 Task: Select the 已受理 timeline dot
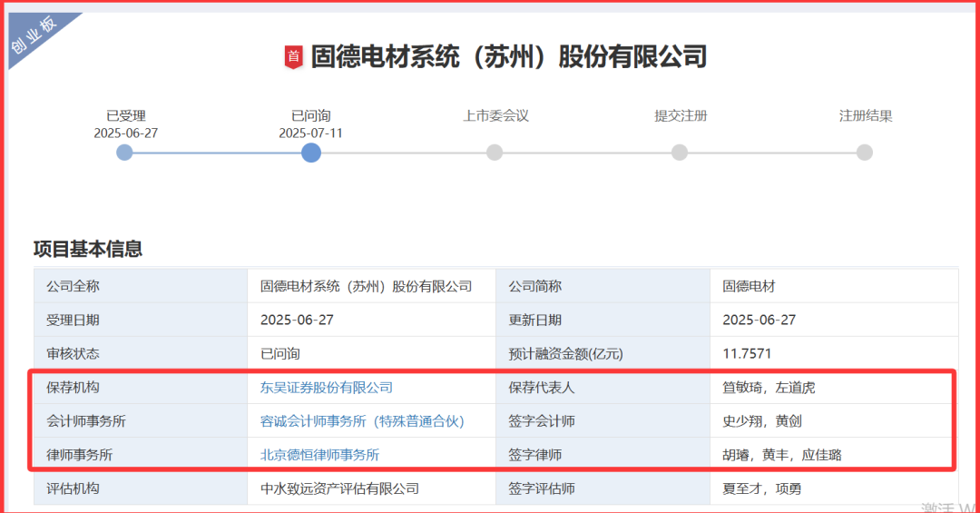pyautogui.click(x=124, y=153)
